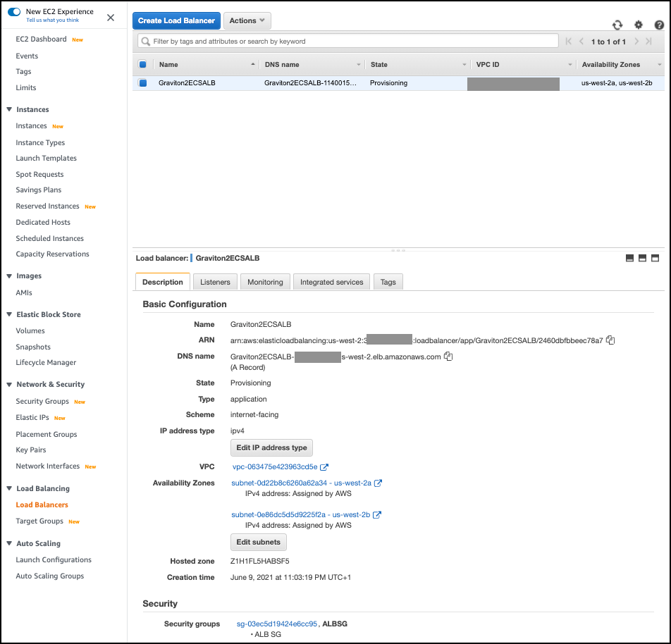Open Elastic IPs in sidebar
Screen dimensions: 671x644
[x=32, y=417]
